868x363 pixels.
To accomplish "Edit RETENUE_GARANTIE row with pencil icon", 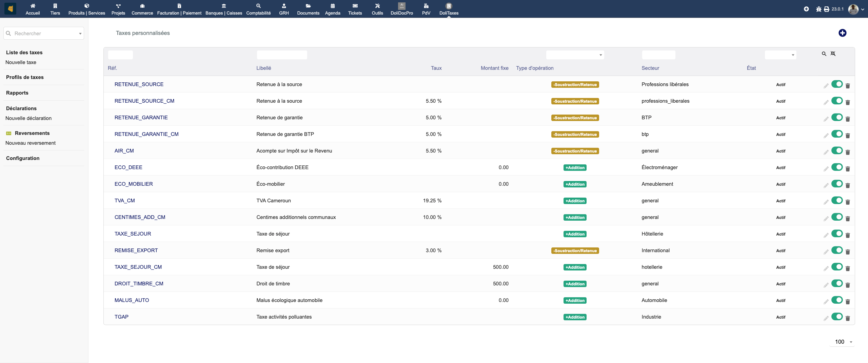I will coord(826,119).
